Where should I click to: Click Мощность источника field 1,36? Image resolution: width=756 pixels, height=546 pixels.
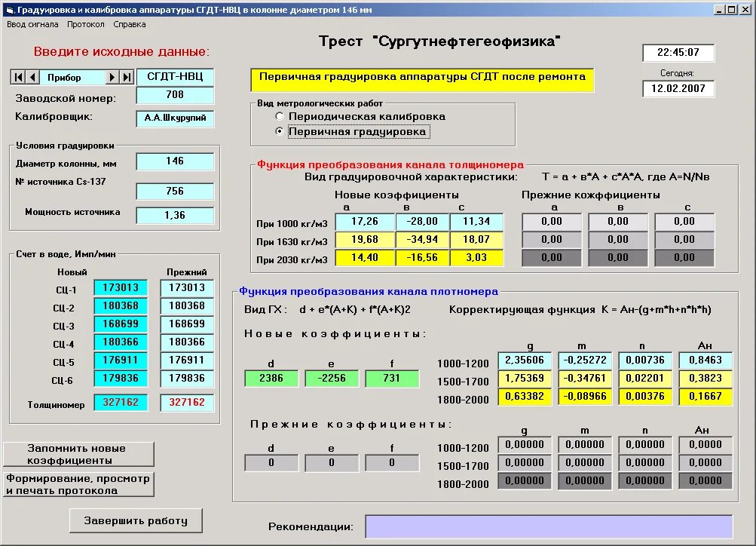pyautogui.click(x=175, y=216)
